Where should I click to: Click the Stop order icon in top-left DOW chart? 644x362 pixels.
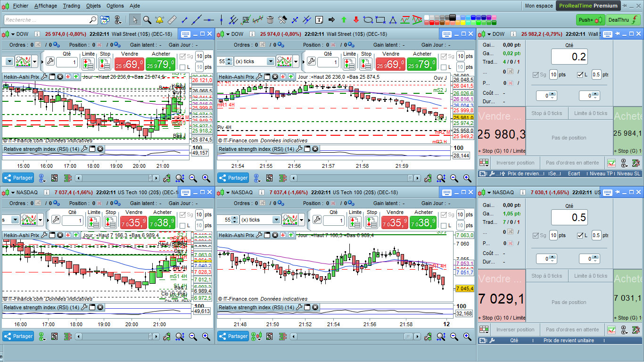coord(105,64)
